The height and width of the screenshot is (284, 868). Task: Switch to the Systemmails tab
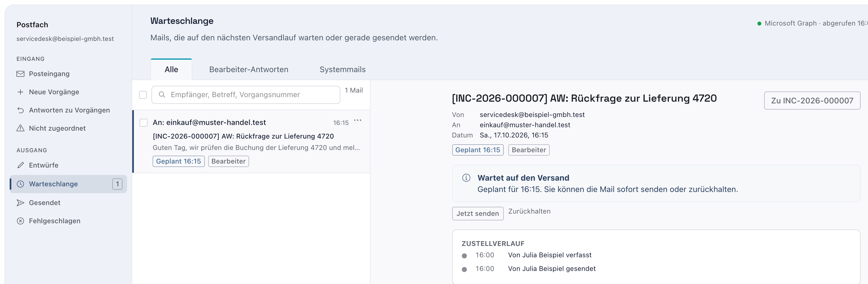click(x=342, y=70)
